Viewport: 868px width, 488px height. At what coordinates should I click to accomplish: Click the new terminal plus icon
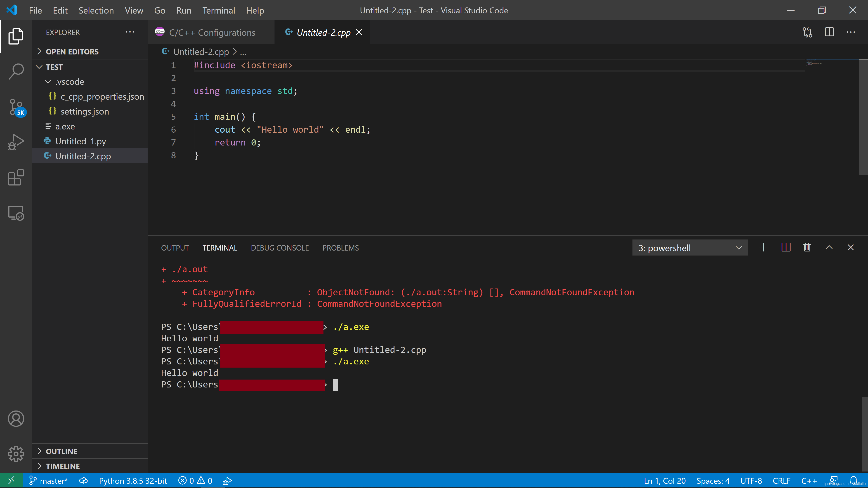(x=764, y=248)
